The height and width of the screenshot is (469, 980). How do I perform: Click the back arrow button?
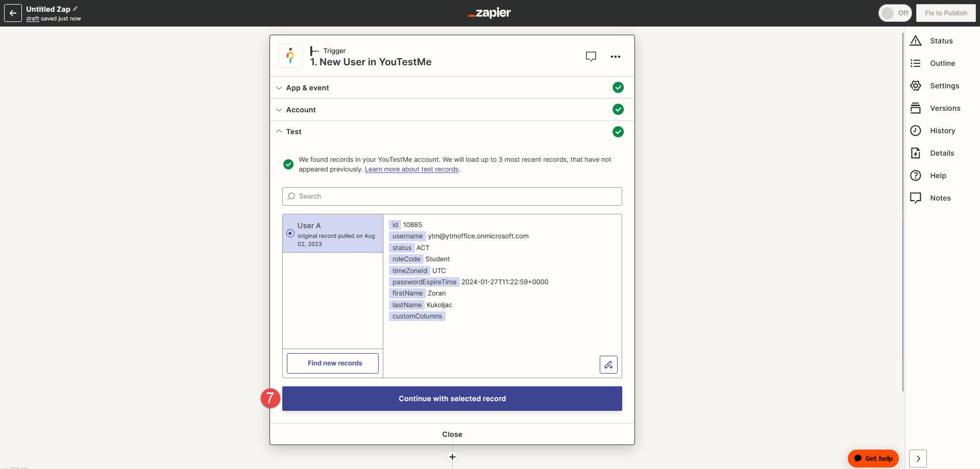[x=13, y=13]
